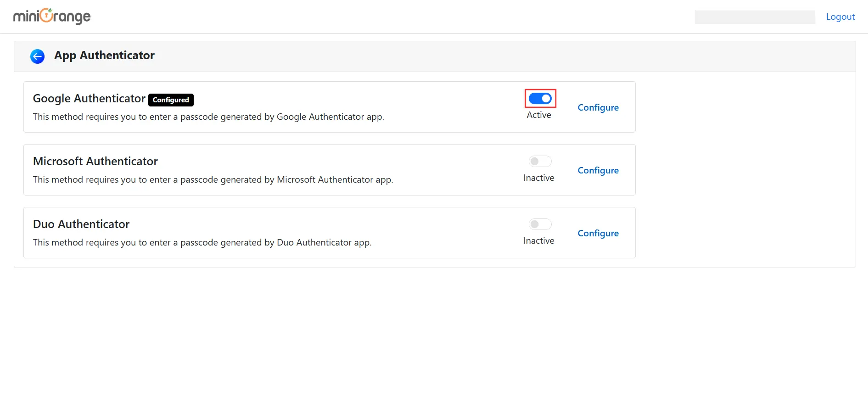This screenshot has height=402, width=868.
Task: Click the Duo Authenticator passcode description
Action: point(202,242)
